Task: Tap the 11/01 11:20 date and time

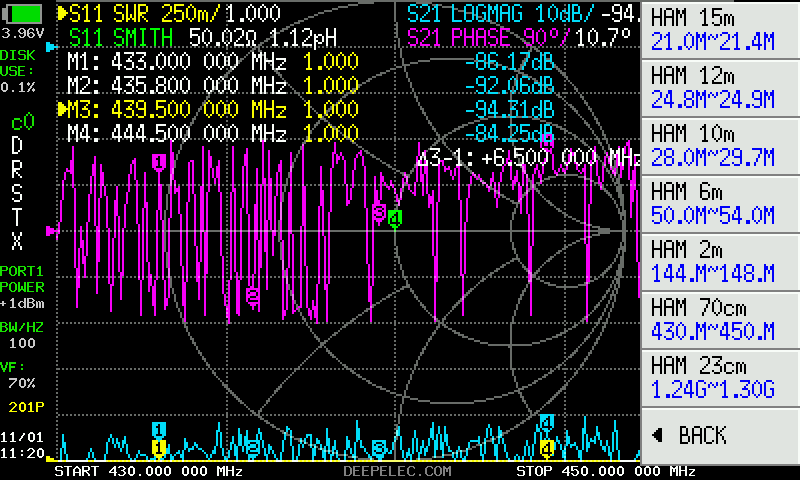Action: click(22, 445)
